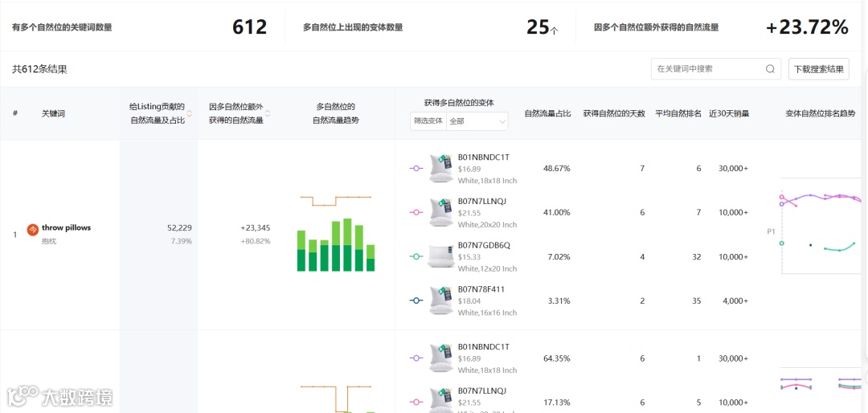Click the +23,345 extra traffic value
This screenshot has height=413, width=868.
(256, 227)
